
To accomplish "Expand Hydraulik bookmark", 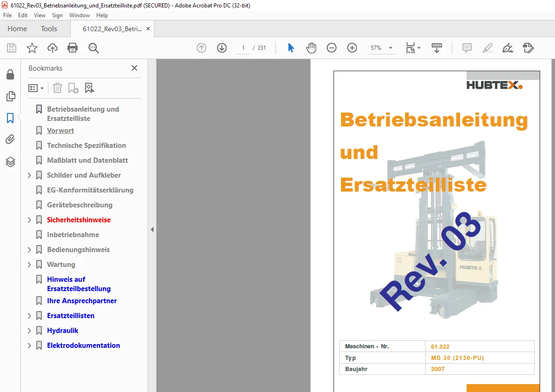I will click(x=29, y=331).
